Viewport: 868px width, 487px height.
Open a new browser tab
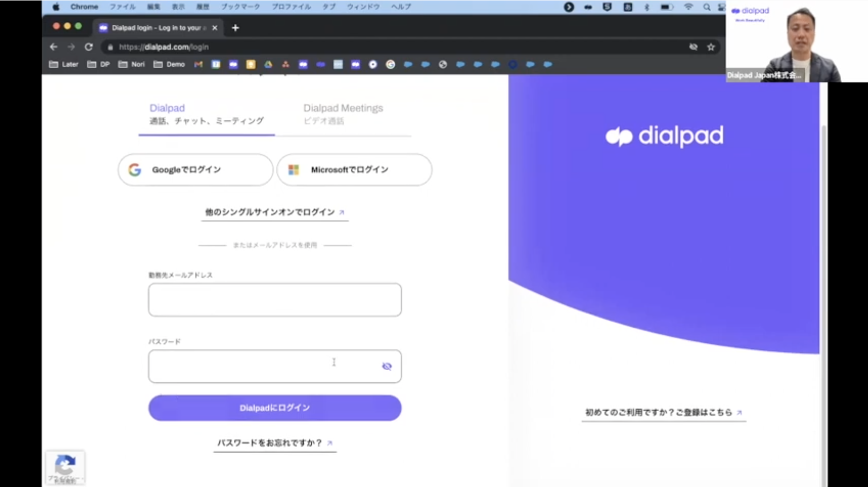(235, 28)
